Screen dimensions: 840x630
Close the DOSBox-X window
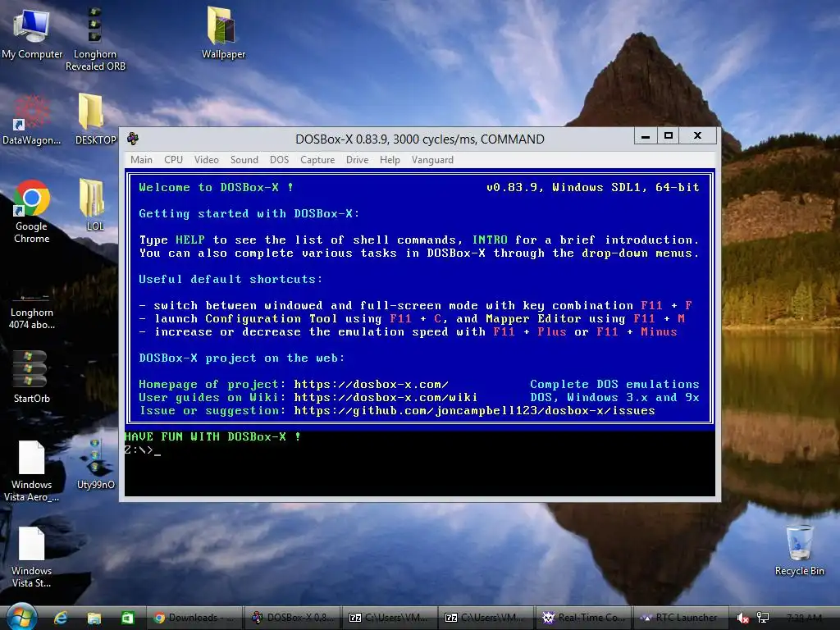697,136
